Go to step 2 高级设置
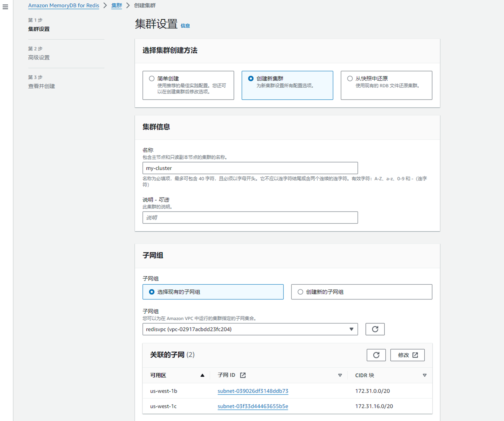This screenshot has width=504, height=421. pyautogui.click(x=39, y=58)
